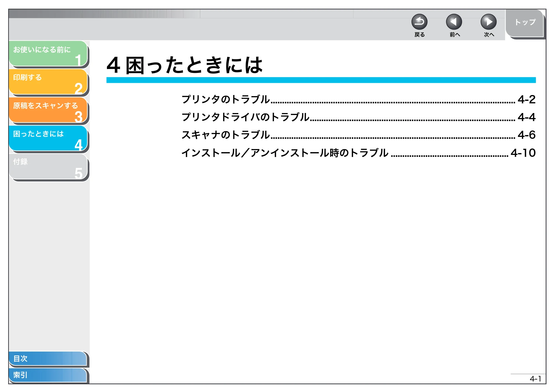The height and width of the screenshot is (392, 554).
Task: Open the トップ tab
Action: (x=525, y=23)
